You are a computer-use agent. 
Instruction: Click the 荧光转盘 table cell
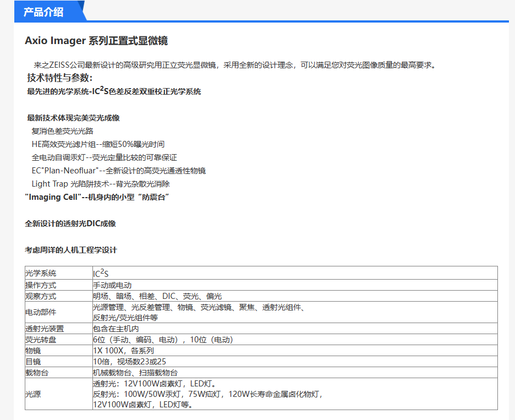tap(59, 340)
